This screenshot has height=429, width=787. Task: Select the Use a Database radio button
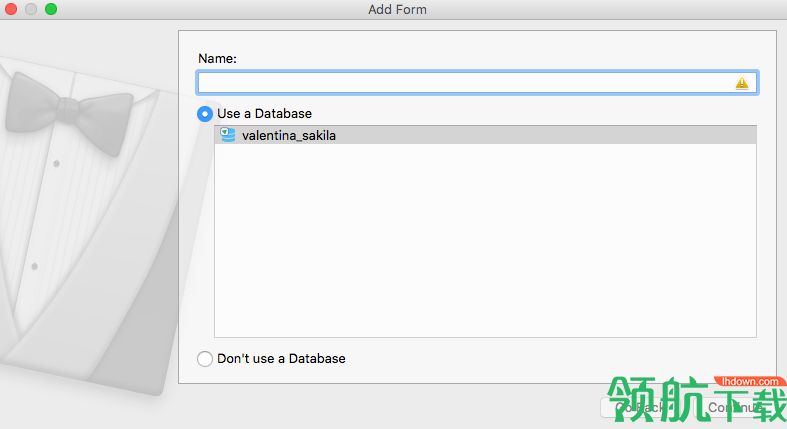tap(205, 114)
